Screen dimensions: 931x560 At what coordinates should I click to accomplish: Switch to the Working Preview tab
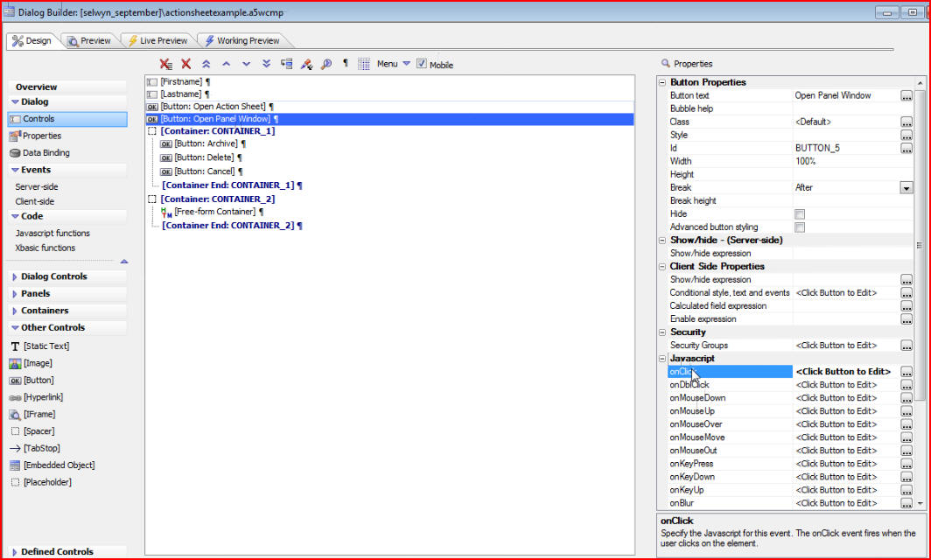[x=242, y=40]
